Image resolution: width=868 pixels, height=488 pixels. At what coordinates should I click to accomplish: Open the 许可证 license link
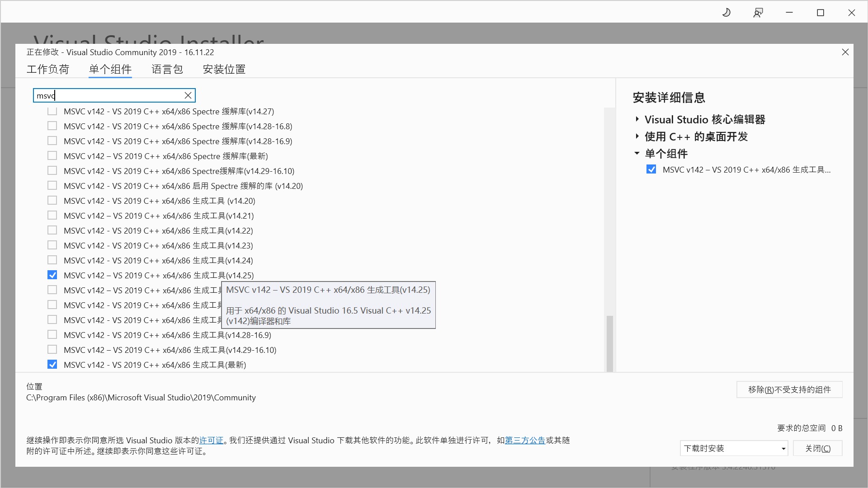[211, 440]
